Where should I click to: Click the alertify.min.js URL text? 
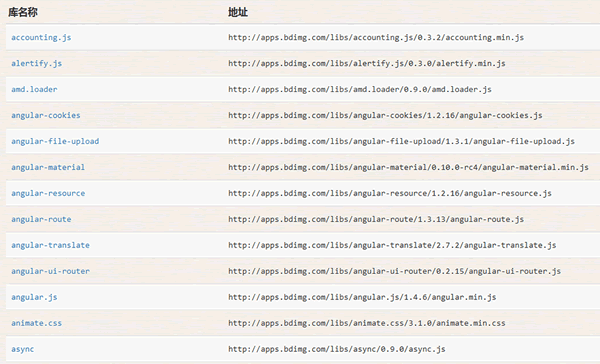click(367, 64)
